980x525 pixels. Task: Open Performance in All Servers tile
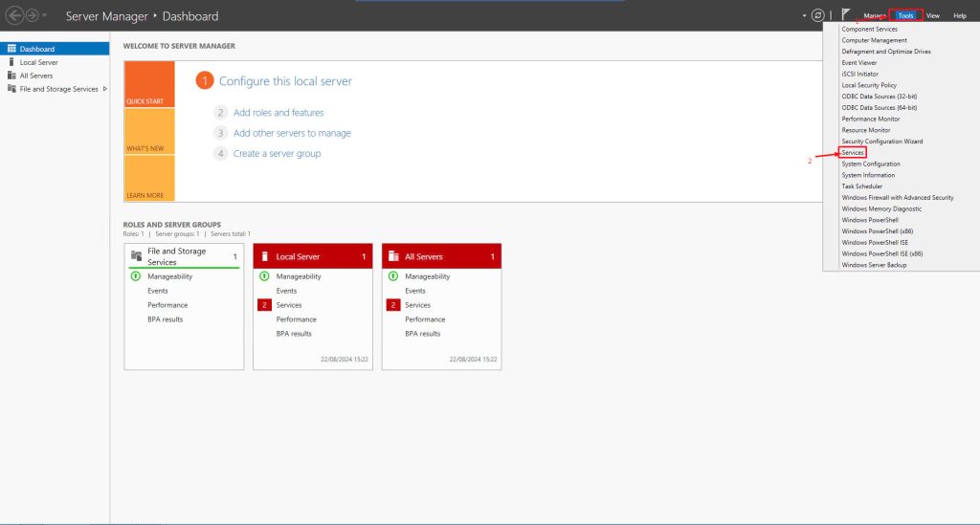(425, 319)
